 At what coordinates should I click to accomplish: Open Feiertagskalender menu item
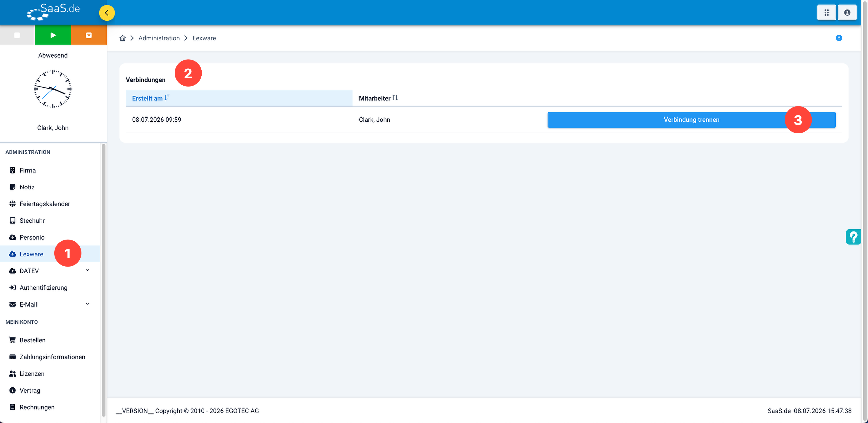pyautogui.click(x=50, y=204)
